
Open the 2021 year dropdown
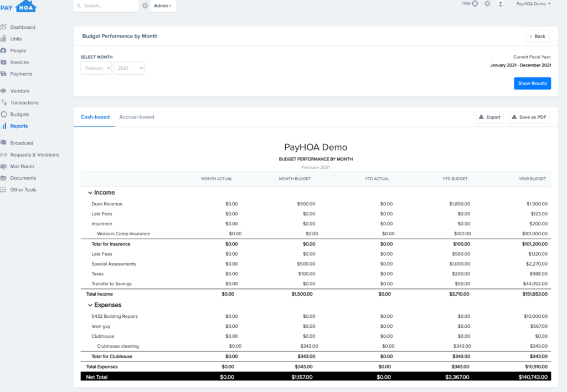point(128,68)
